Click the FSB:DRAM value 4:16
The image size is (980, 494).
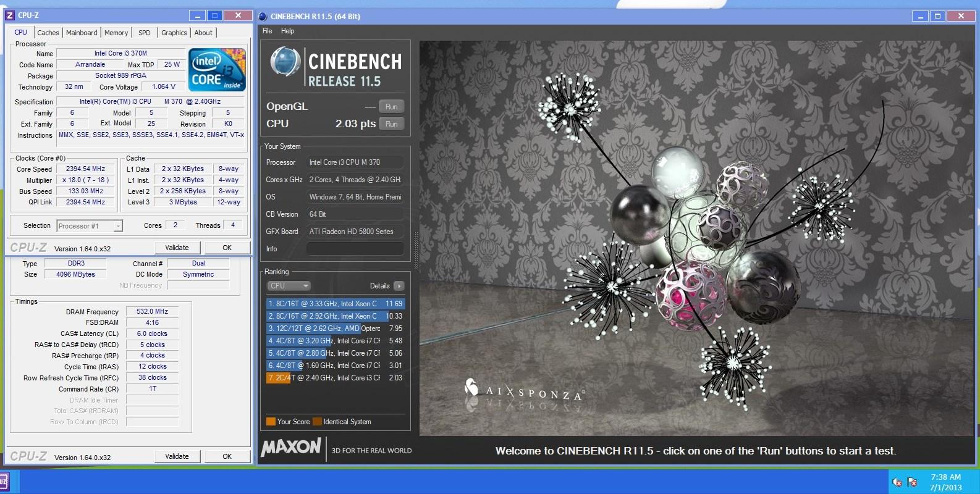click(152, 322)
